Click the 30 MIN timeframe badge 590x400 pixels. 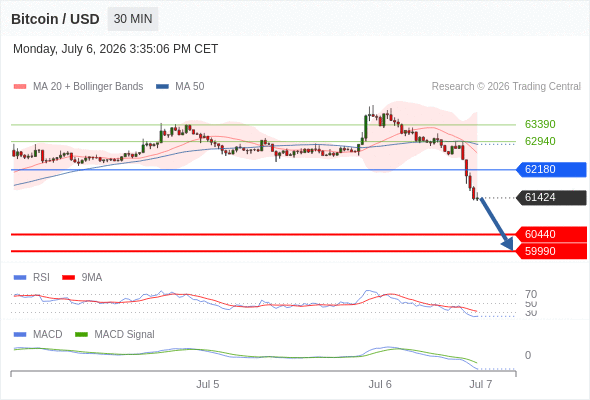pyautogui.click(x=133, y=19)
